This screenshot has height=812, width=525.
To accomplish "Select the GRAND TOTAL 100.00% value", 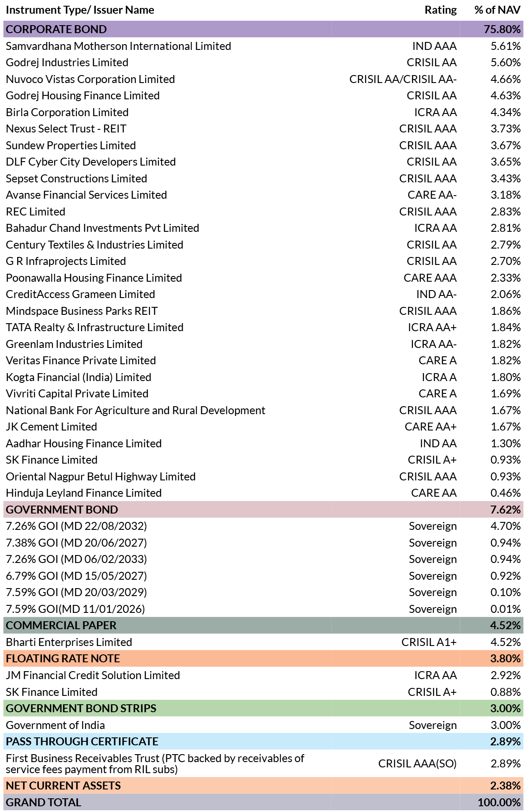I will tap(499, 803).
